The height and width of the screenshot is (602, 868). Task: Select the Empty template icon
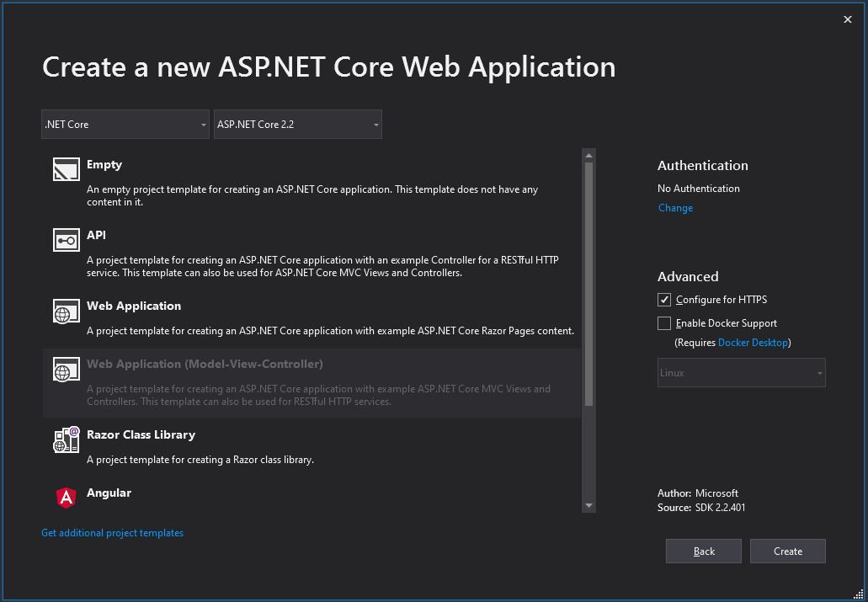coord(66,168)
